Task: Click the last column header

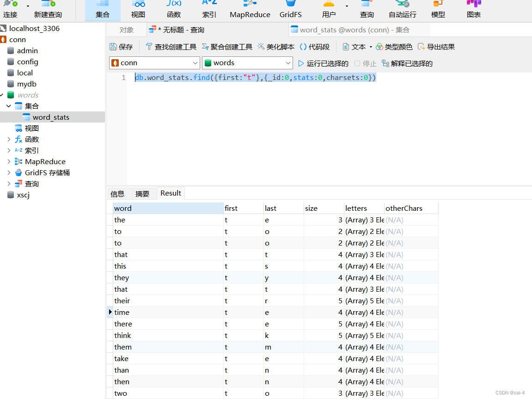Action: coord(284,209)
